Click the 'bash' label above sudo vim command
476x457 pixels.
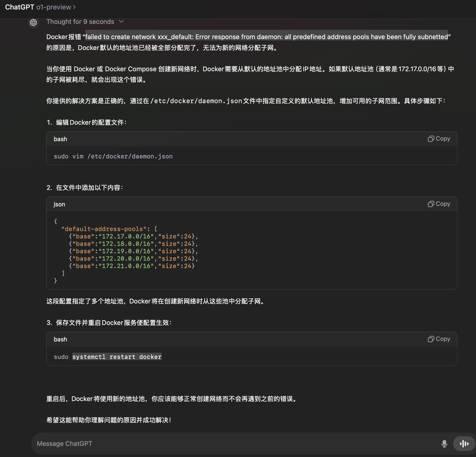pos(60,139)
